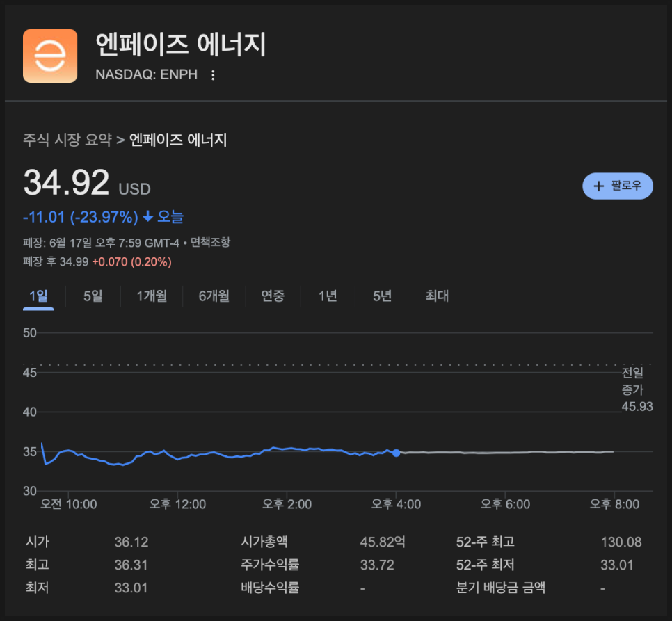
Task: Click the 면책조항 disclaimer link
Action: [210, 243]
